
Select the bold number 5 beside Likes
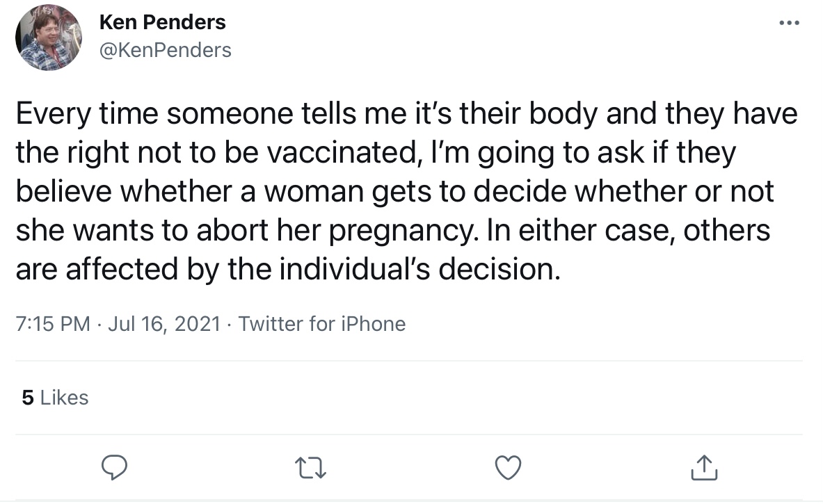[28, 398]
